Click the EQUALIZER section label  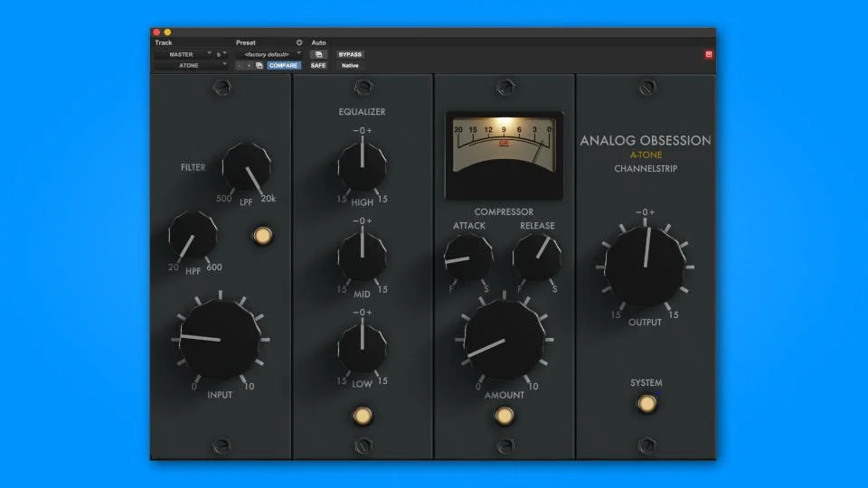[x=362, y=112]
